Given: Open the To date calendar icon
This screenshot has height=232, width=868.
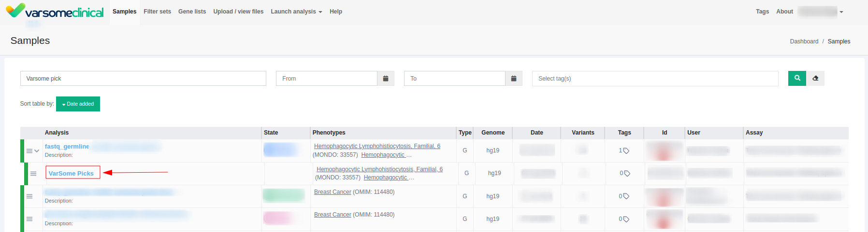Looking at the screenshot, I should [514, 79].
